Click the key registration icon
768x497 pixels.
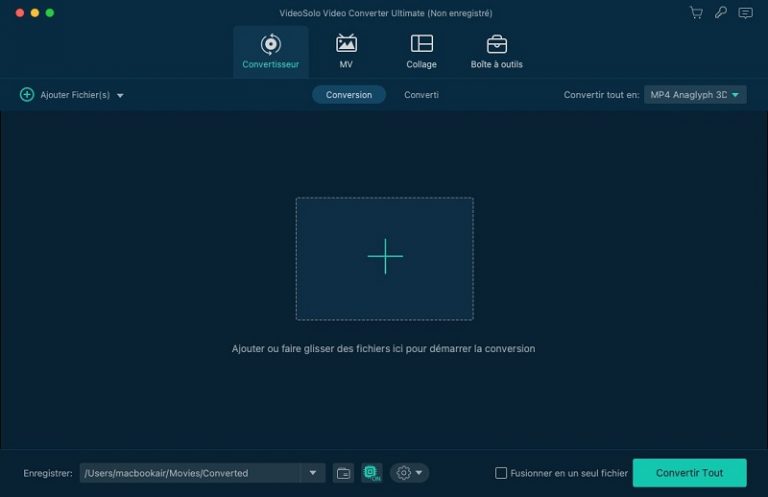(720, 13)
